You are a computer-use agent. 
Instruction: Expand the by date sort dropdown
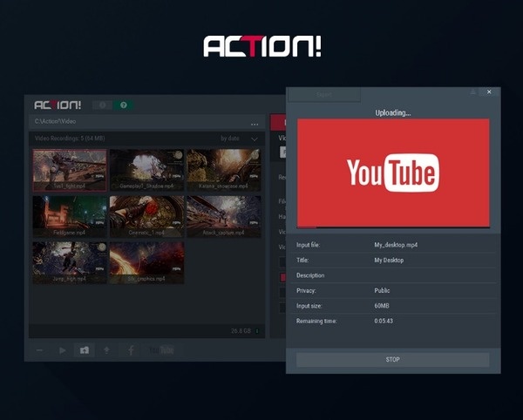pyautogui.click(x=239, y=139)
